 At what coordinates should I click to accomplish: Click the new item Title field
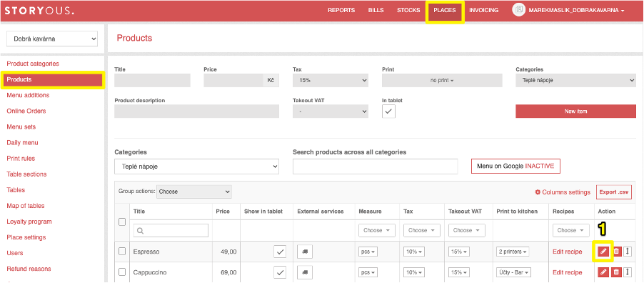coord(152,81)
